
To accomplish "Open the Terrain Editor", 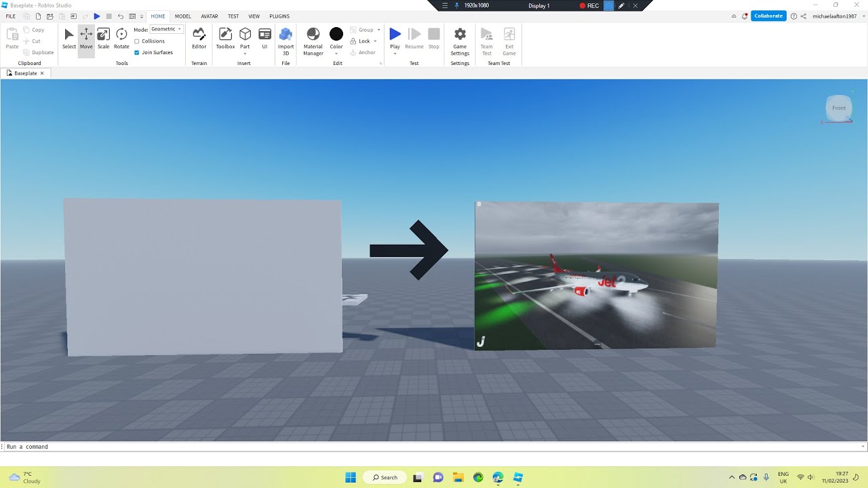I will tap(199, 39).
